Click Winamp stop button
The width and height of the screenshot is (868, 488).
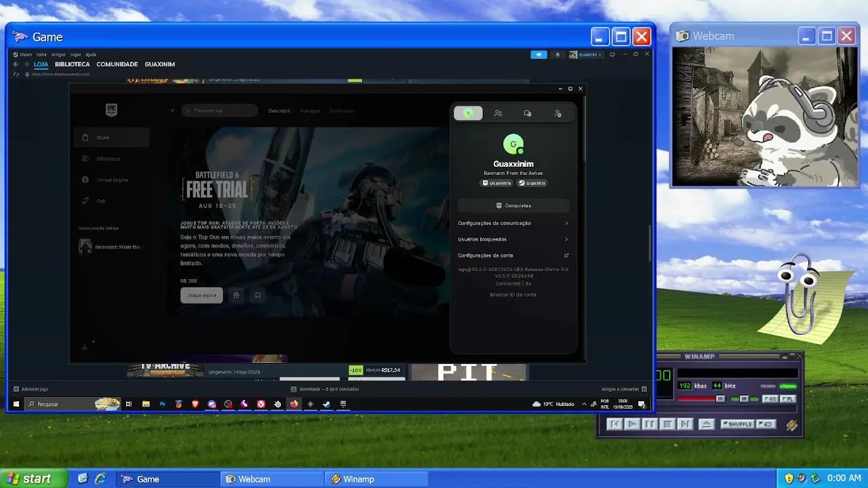pos(667,424)
